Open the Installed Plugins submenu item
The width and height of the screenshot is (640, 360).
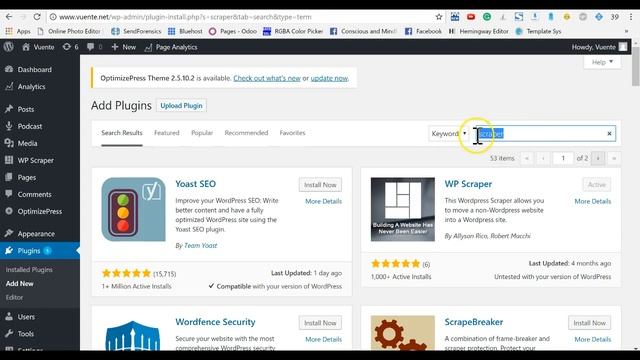coord(29,270)
